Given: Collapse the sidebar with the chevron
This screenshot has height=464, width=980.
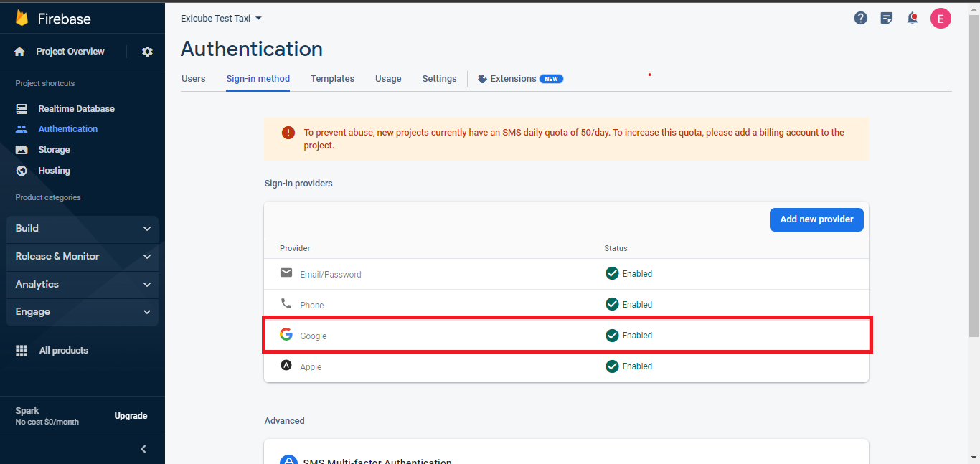Looking at the screenshot, I should 143,449.
